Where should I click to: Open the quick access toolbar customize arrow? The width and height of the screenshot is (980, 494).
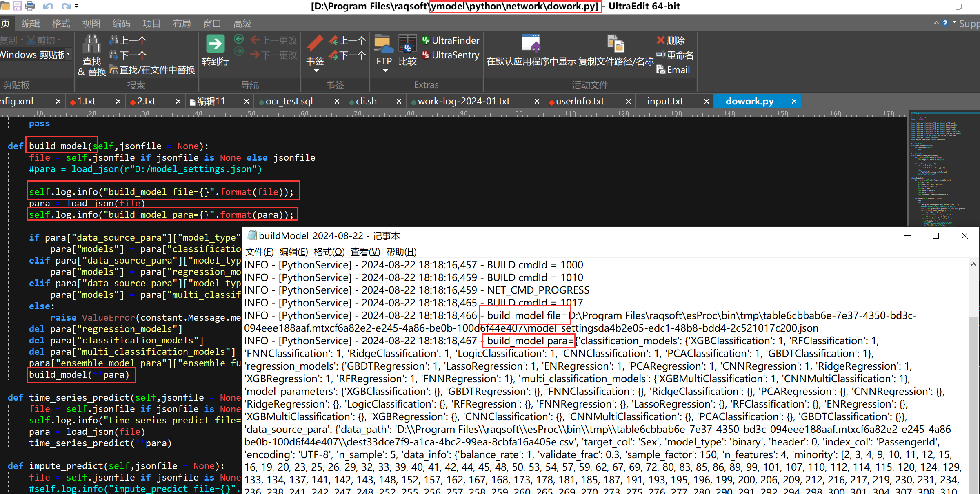pyautogui.click(x=76, y=6)
